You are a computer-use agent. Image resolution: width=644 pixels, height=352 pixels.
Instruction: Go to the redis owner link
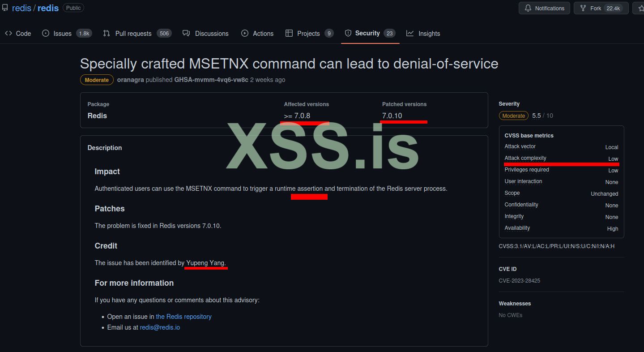point(21,8)
